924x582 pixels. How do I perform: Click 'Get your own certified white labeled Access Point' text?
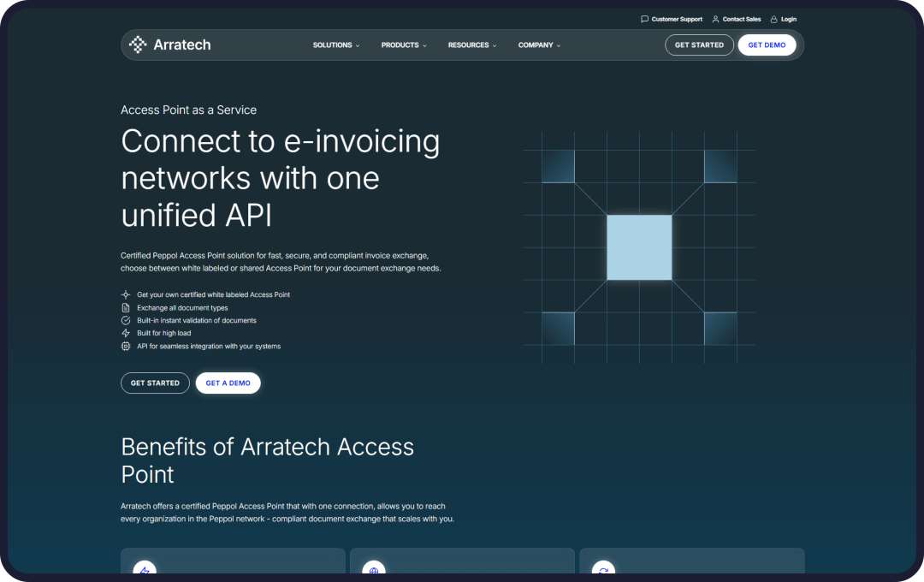click(213, 294)
